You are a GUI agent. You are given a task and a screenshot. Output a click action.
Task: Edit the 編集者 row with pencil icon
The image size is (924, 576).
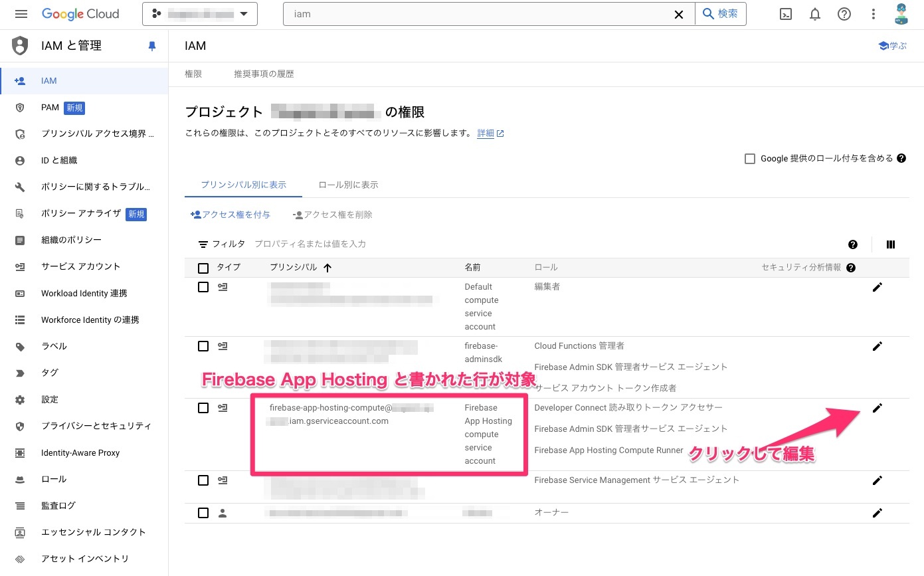tap(877, 287)
